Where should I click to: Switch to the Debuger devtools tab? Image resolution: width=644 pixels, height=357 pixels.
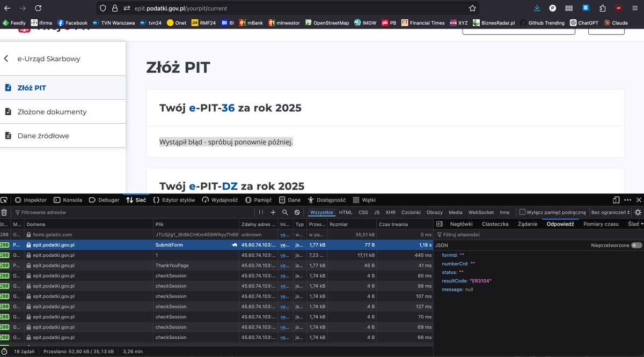point(104,200)
